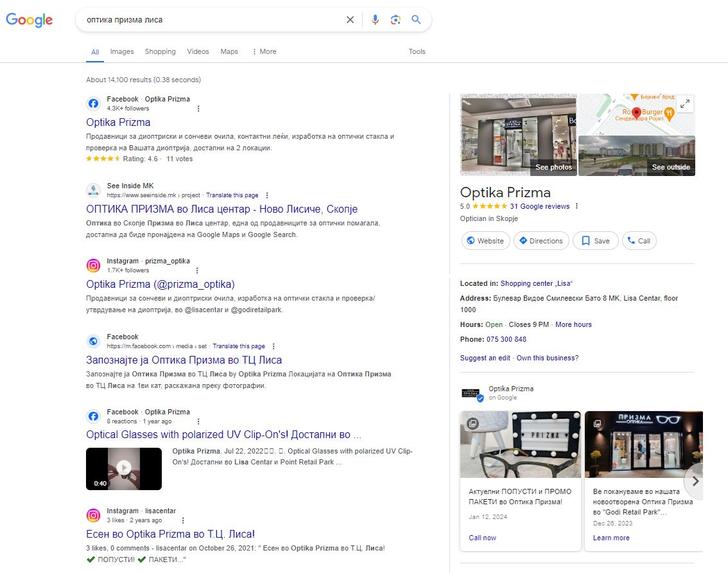
Task: Click inside the search input field
Action: [212, 20]
